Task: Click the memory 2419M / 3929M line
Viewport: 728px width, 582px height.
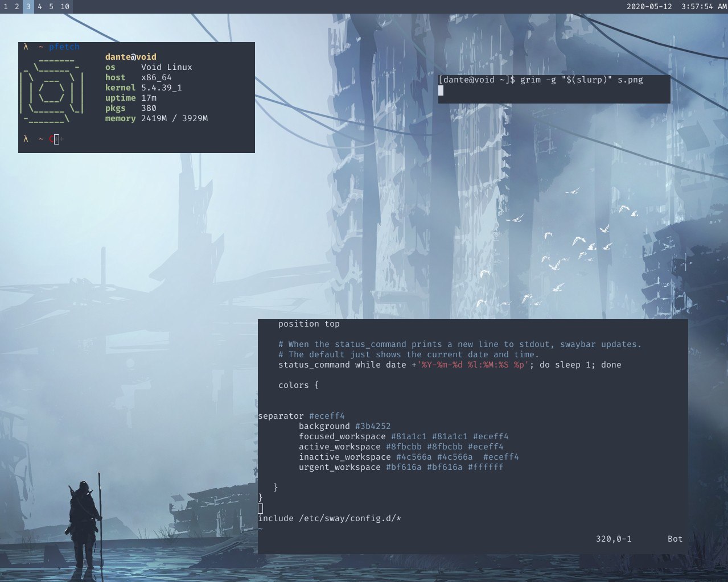Action: point(157,118)
